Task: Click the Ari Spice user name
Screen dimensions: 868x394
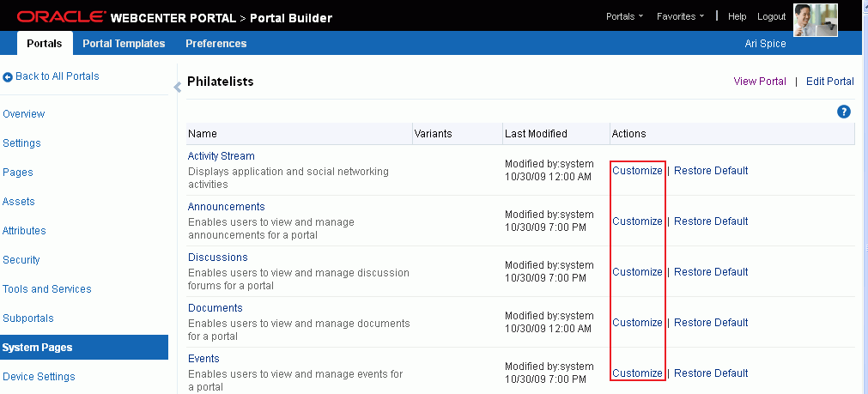Action: [765, 44]
